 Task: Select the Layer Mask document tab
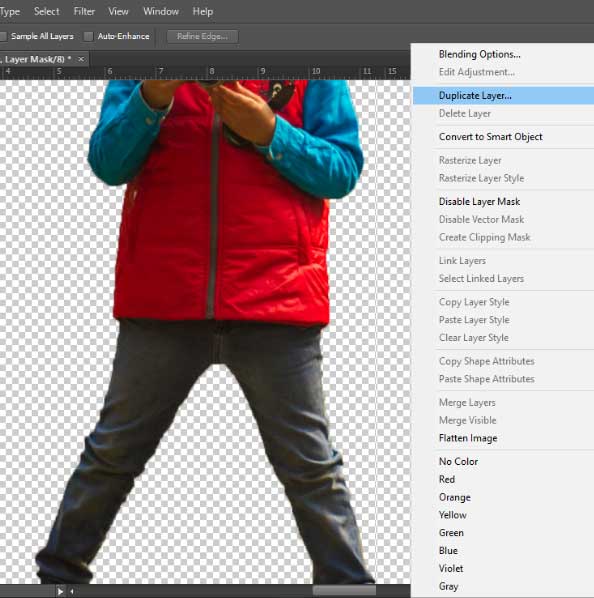(37, 59)
